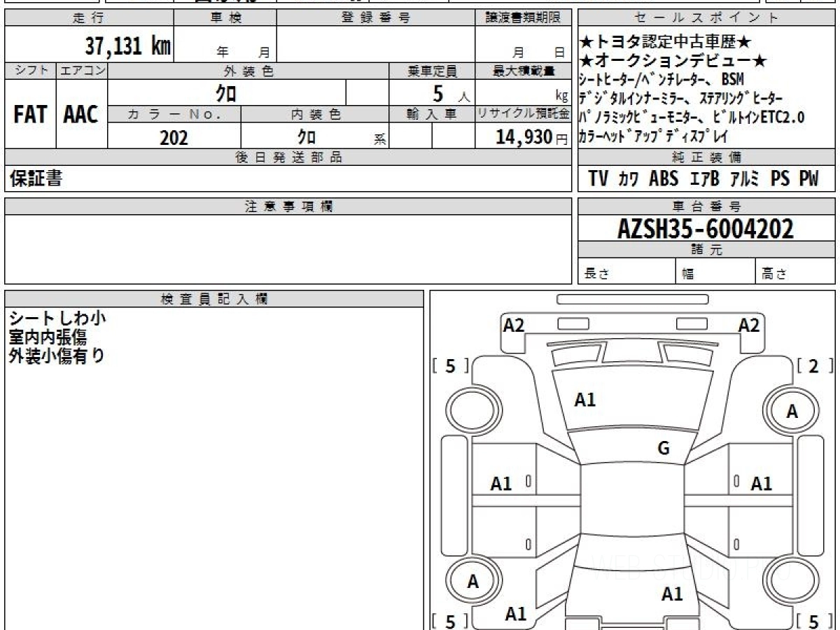Click chassis number AZSH35-6004202
This screenshot has height=630, width=840.
(706, 228)
